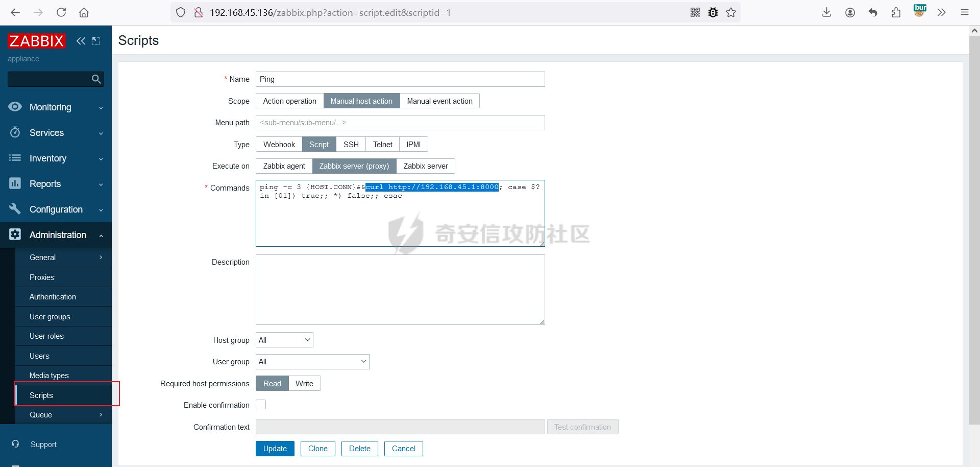
Task: Click the Zabbix logo
Action: [x=36, y=41]
